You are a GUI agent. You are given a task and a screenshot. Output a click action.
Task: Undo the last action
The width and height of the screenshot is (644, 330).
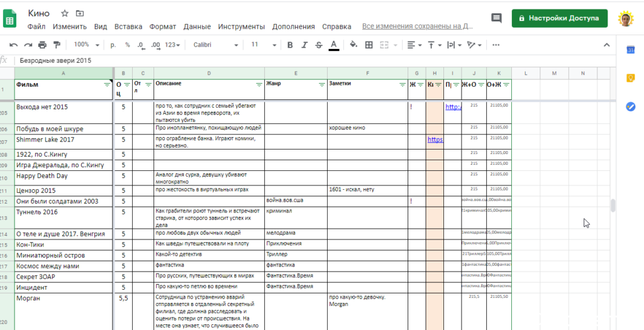pos(14,45)
